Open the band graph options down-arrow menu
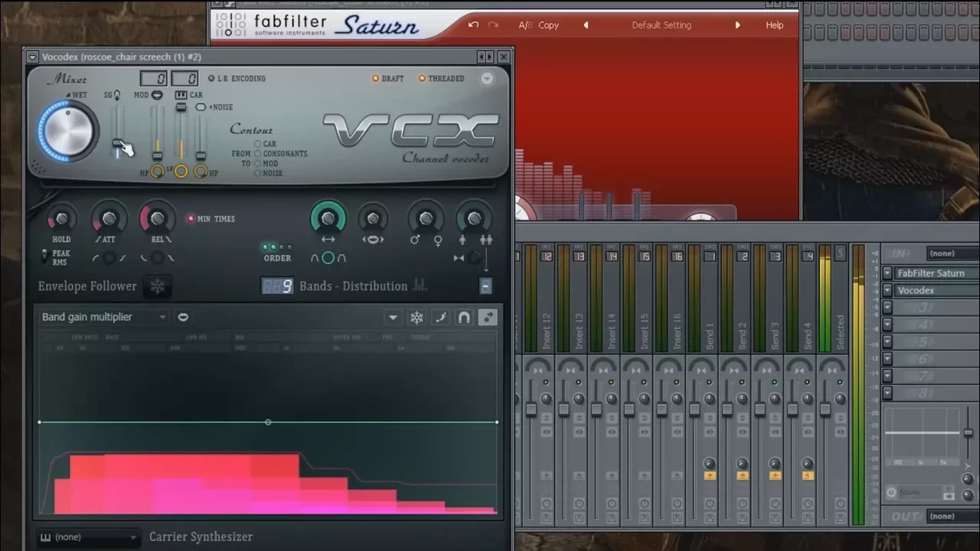The height and width of the screenshot is (551, 980). pos(393,318)
